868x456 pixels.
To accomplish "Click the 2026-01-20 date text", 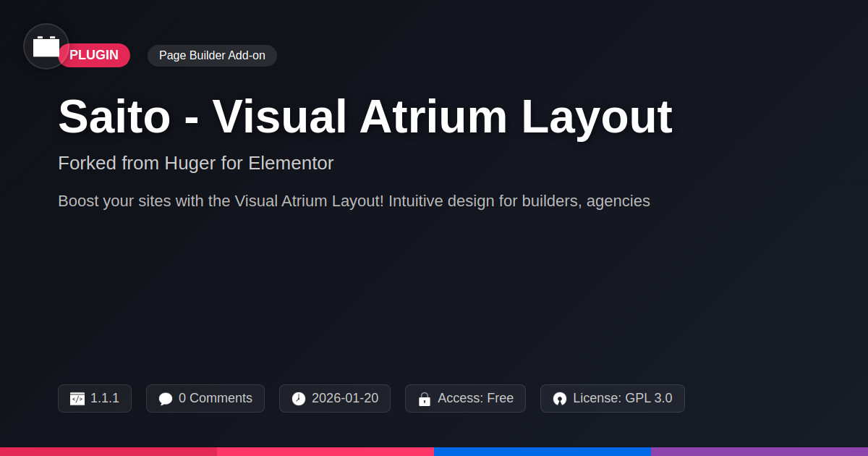I will pyautogui.click(x=345, y=398).
